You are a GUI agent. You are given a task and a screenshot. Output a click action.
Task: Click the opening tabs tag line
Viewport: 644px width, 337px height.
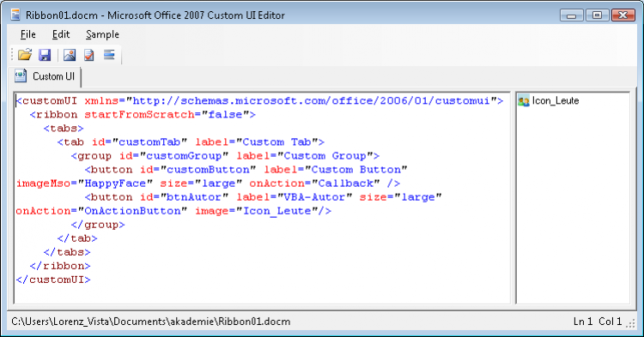(x=64, y=129)
